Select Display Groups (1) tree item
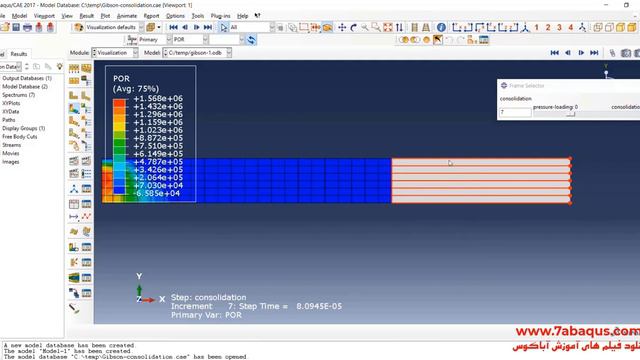 tap(24, 128)
